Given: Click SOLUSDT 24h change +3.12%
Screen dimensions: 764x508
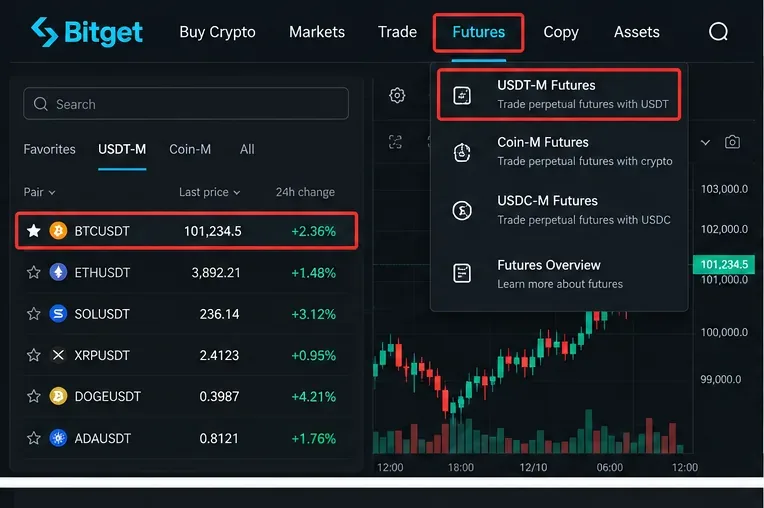Looking at the screenshot, I should tap(313, 314).
